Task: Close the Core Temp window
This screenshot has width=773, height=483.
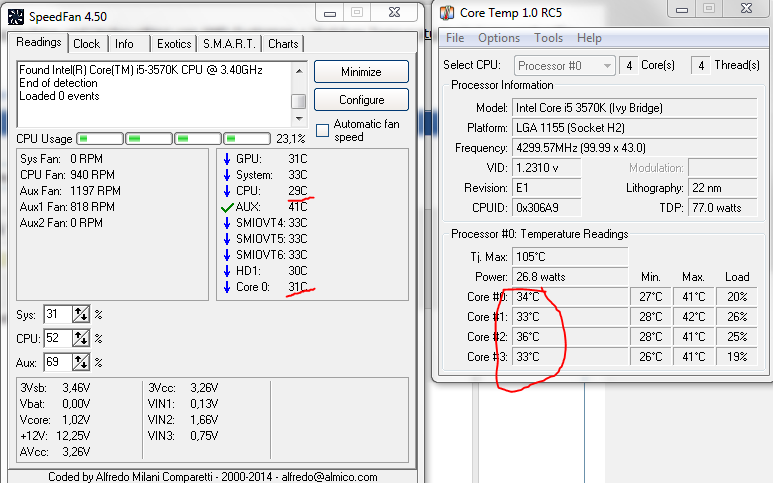Action: coord(746,8)
